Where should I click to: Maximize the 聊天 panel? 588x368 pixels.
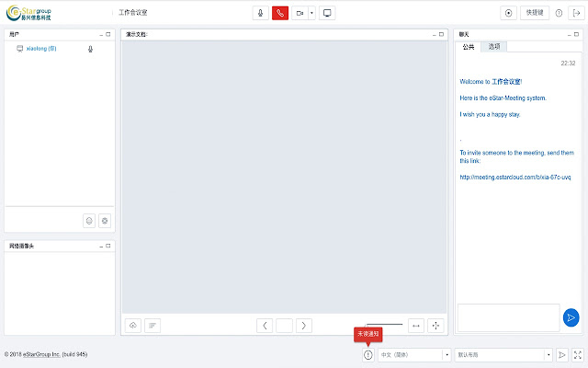click(x=576, y=34)
